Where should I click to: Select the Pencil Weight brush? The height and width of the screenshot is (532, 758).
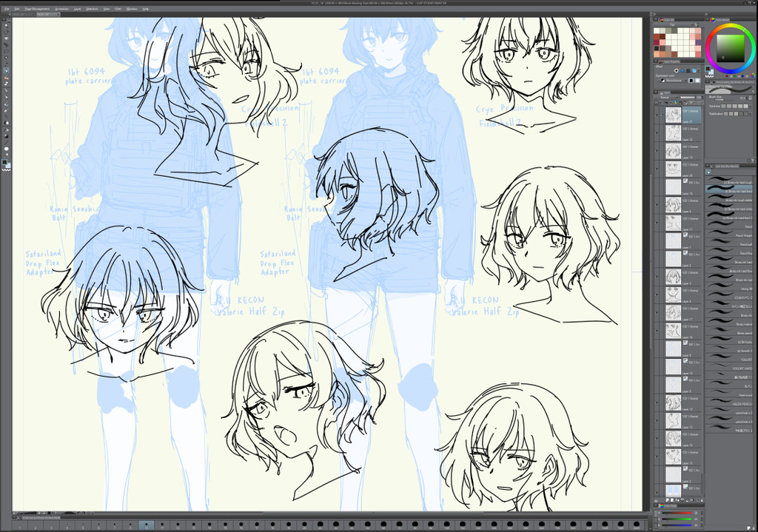(x=730, y=234)
